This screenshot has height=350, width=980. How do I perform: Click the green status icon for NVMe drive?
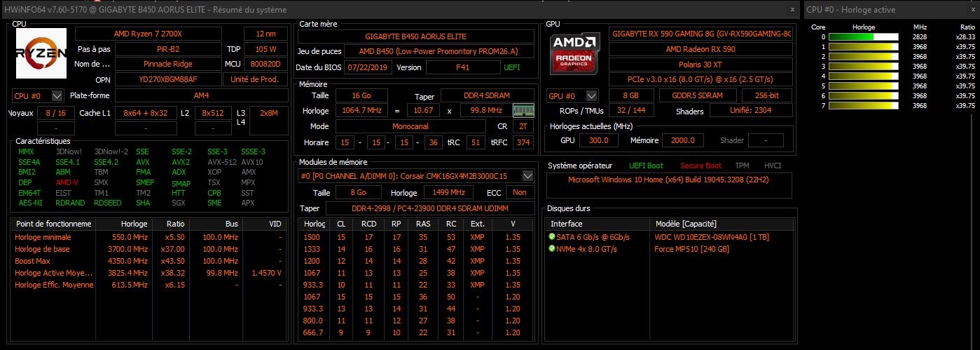click(x=552, y=248)
